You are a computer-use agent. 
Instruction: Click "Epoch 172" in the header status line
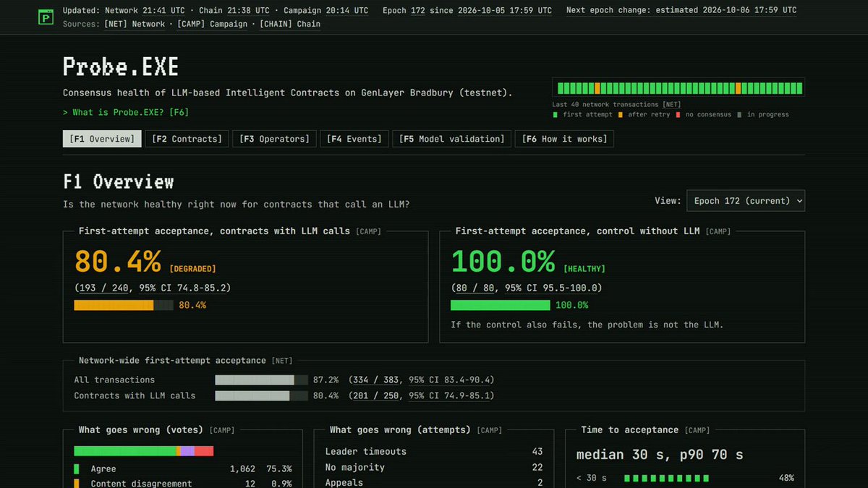coord(404,11)
